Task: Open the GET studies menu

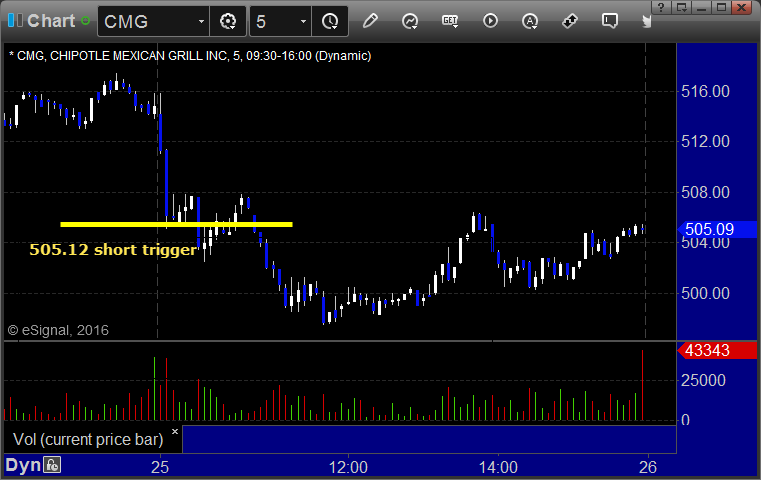Action: [450, 21]
